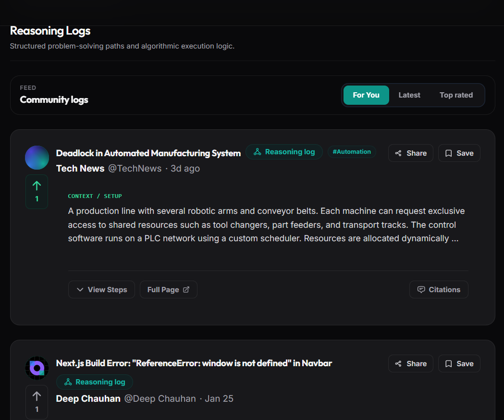Open the Top rated feed tab
This screenshot has height=420, width=504.
point(456,95)
